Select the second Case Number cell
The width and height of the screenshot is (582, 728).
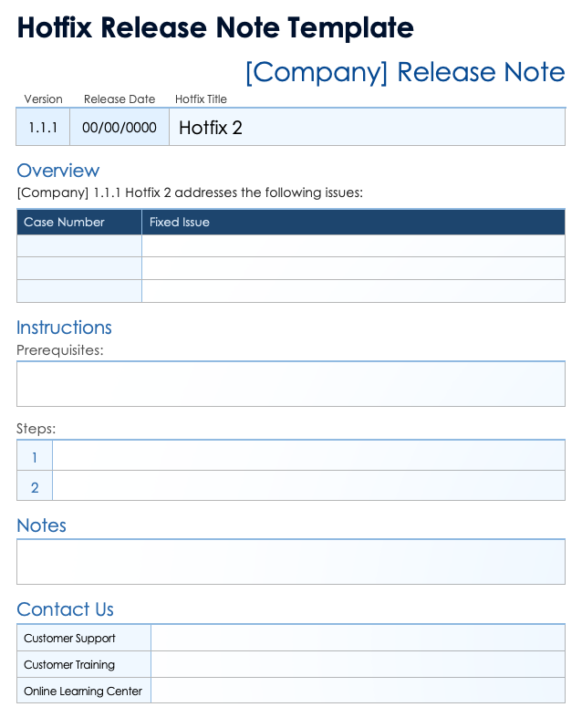pyautogui.click(x=79, y=268)
